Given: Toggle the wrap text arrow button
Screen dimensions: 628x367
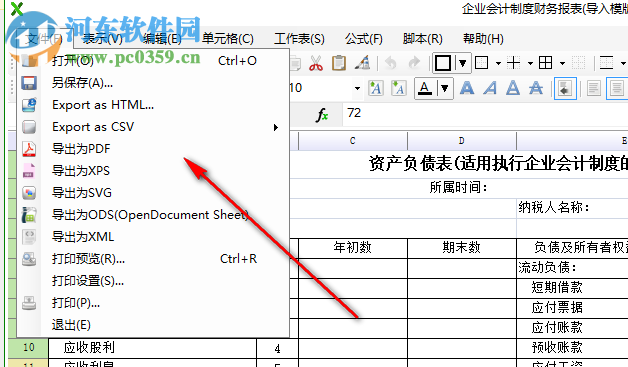Looking at the screenshot, I should point(565,88).
